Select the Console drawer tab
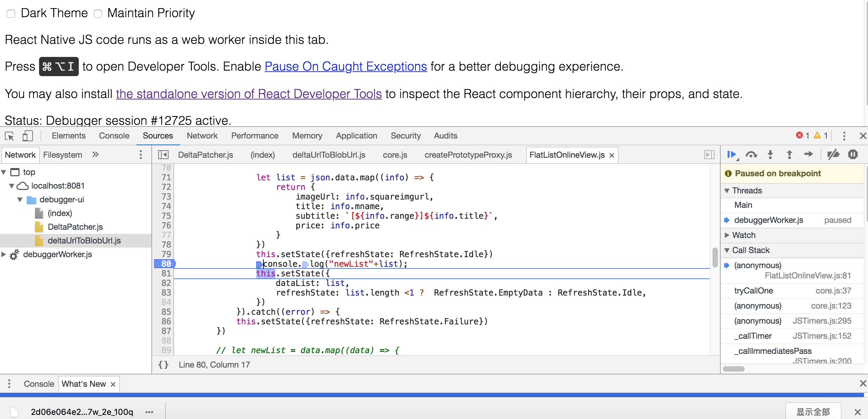 coord(39,384)
